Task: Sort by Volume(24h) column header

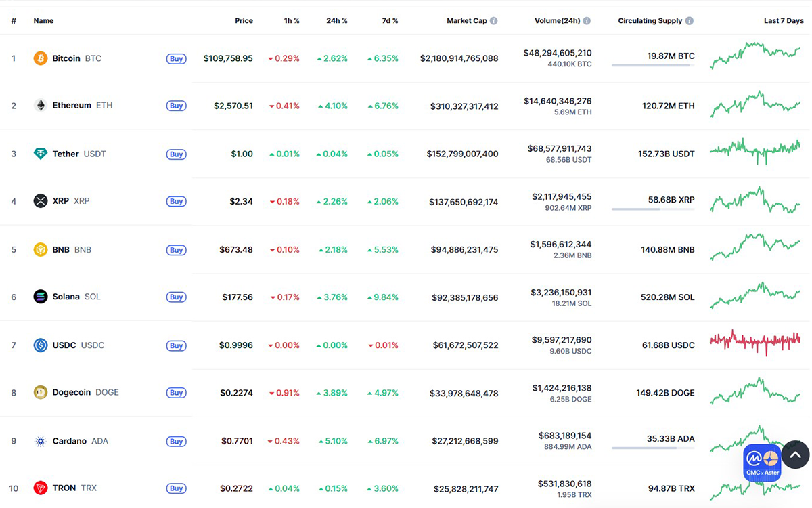Action: 558,21
